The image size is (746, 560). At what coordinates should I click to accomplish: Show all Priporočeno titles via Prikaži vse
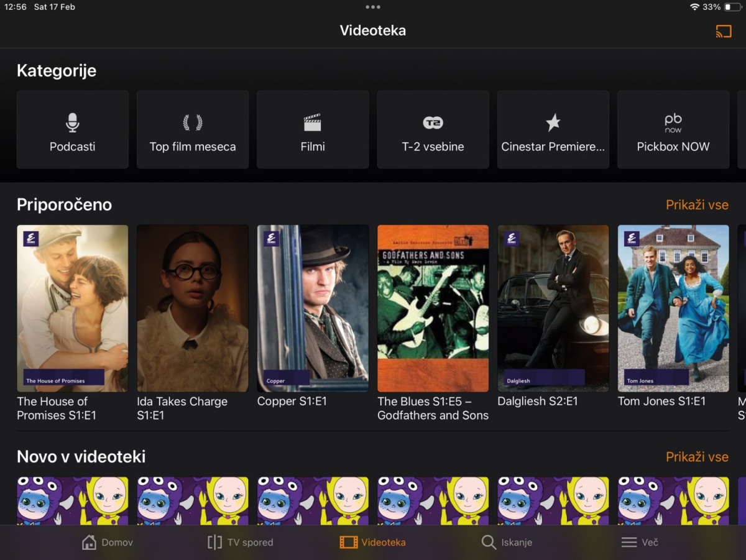point(697,205)
